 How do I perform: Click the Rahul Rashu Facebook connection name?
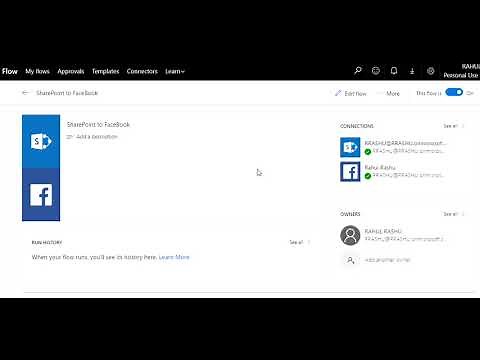380,167
